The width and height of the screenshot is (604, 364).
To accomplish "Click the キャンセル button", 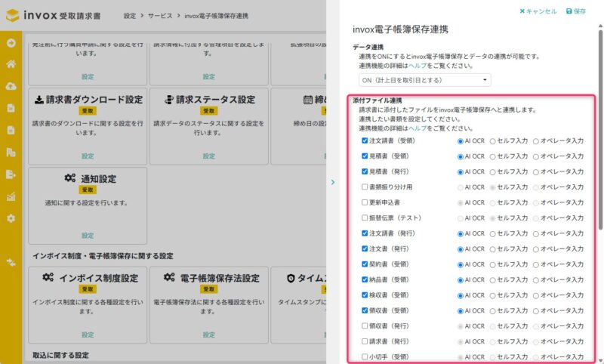I will tap(538, 11).
